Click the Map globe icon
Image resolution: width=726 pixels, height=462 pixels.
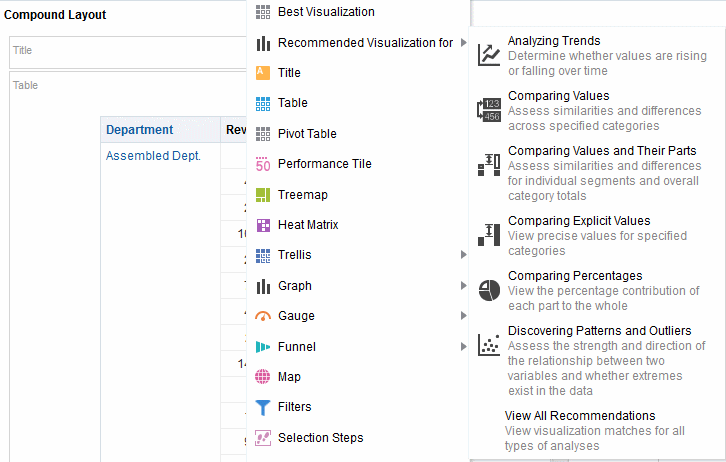click(263, 377)
